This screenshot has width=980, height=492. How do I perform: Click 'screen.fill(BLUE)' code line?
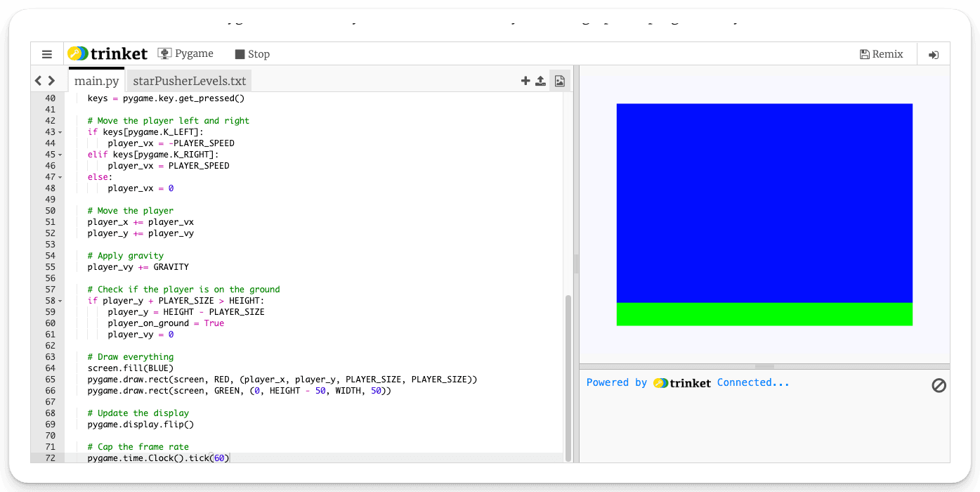coord(131,368)
